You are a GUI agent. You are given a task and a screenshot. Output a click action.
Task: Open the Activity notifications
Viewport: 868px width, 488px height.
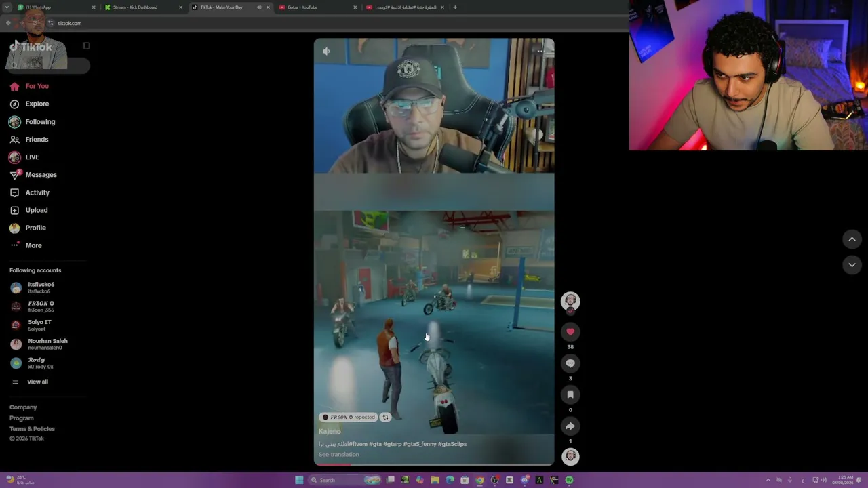point(30,192)
